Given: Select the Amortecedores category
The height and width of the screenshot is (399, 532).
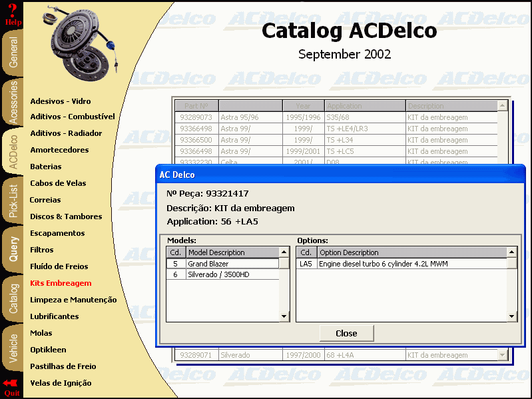Looking at the screenshot, I should click(59, 150).
